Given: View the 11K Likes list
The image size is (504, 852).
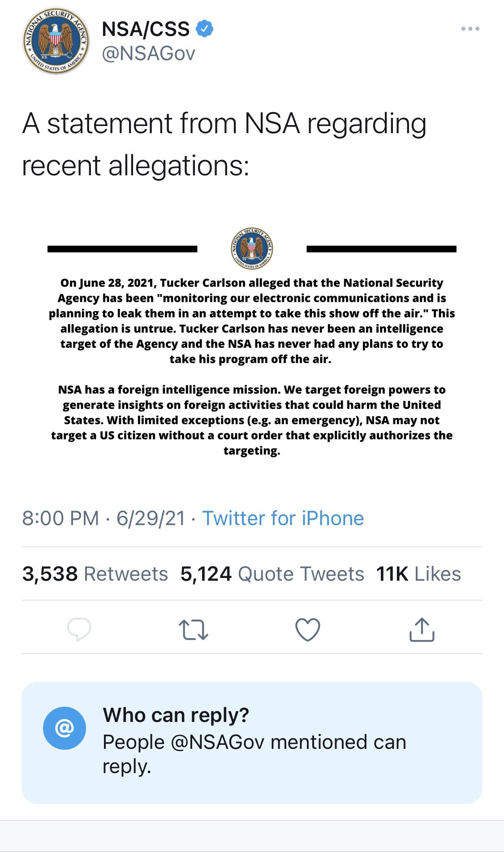Looking at the screenshot, I should [419, 574].
